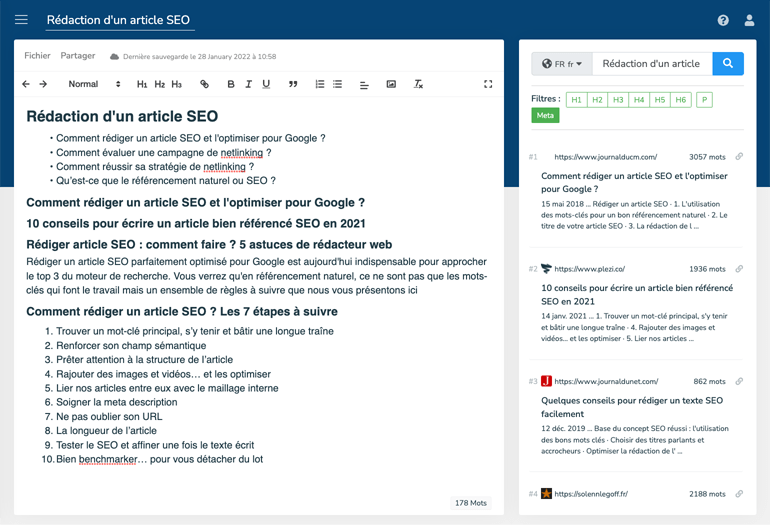Toggle the P paragraph filter
Screen dimensions: 770x525
click(704, 100)
